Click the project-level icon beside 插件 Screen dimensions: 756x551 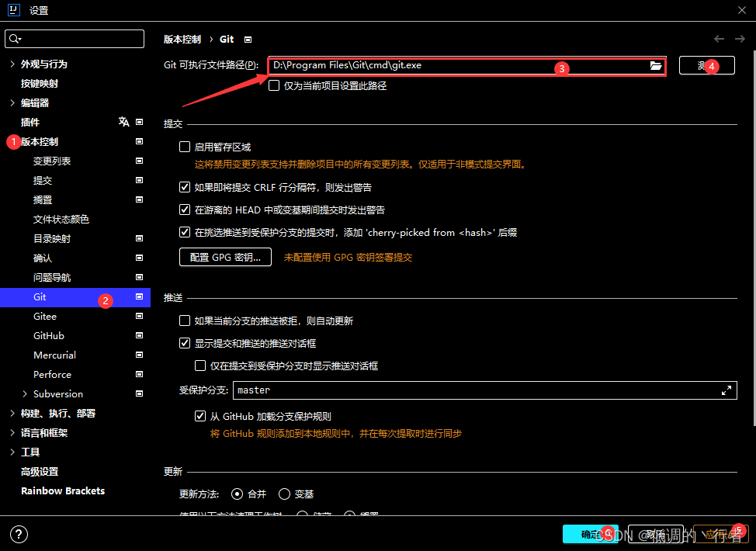point(140,122)
